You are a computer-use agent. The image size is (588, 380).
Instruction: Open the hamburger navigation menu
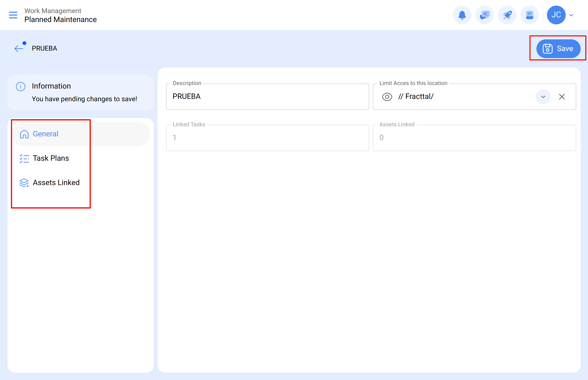click(x=13, y=15)
